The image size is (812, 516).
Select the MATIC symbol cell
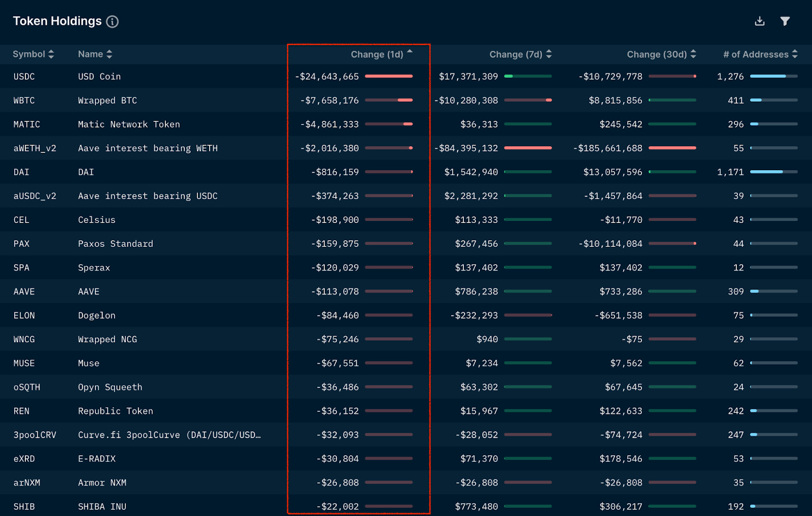(x=27, y=124)
